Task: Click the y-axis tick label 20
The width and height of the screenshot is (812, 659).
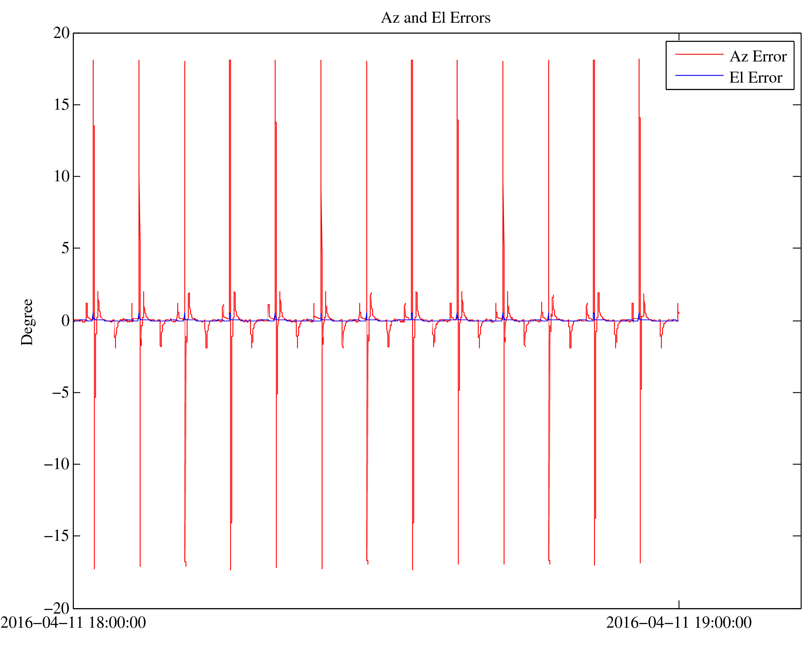Action: click(61, 33)
